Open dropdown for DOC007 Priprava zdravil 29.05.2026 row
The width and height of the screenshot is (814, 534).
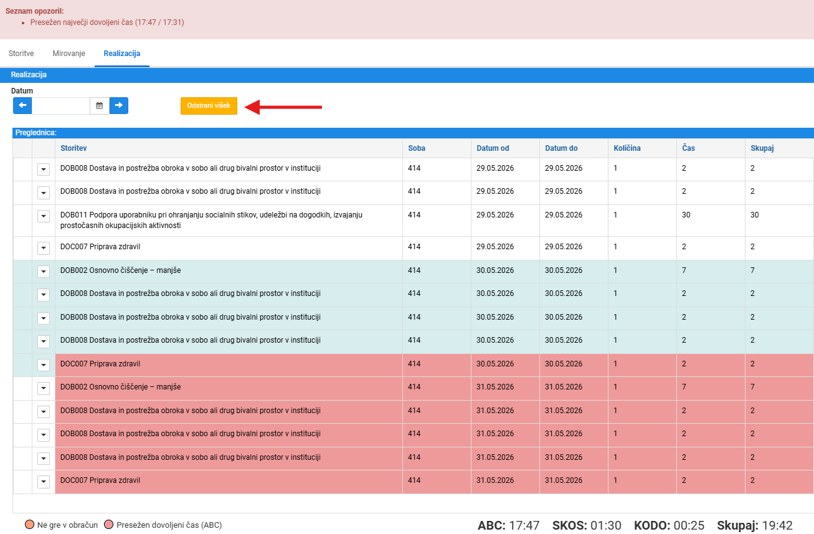tap(44, 248)
